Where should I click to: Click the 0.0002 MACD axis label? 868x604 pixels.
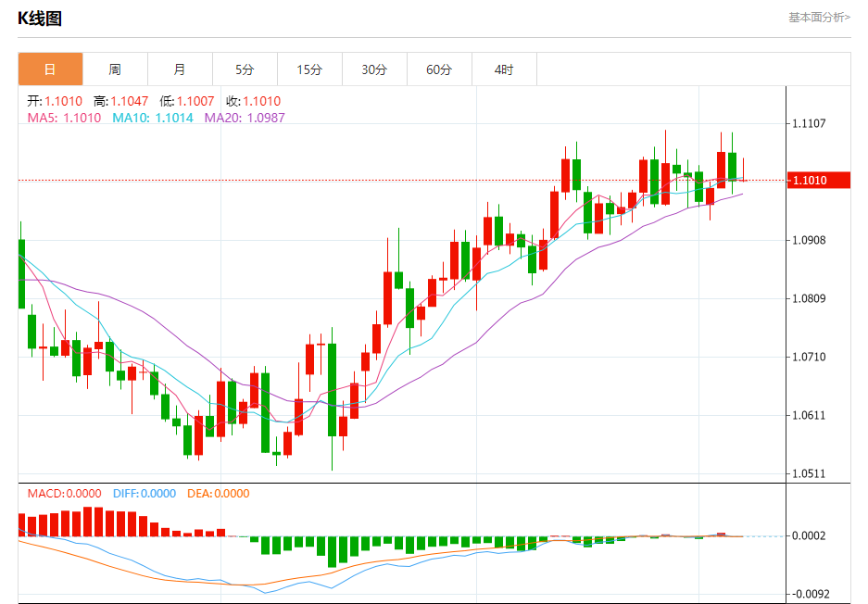tap(809, 535)
